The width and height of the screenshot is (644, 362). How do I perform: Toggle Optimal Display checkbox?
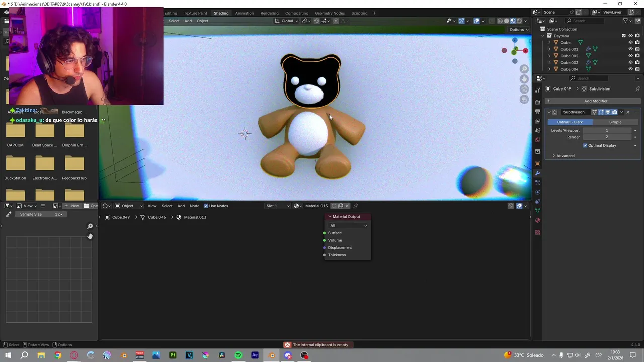(585, 145)
